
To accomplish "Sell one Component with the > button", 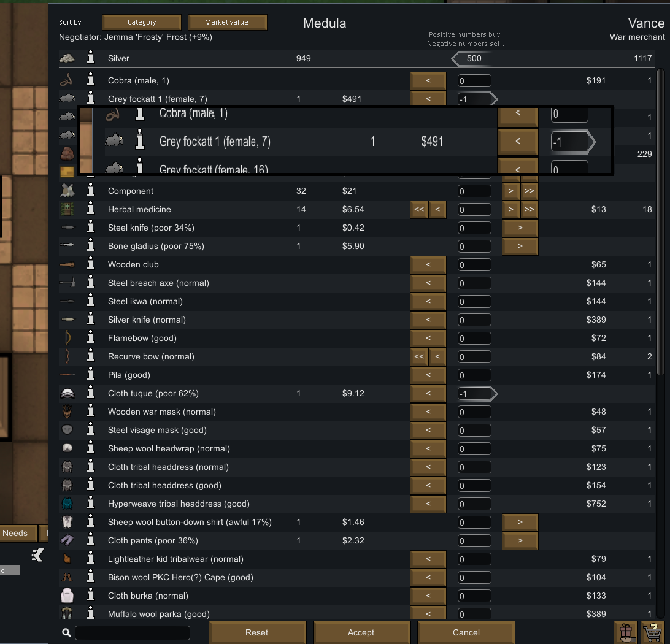I will (511, 191).
